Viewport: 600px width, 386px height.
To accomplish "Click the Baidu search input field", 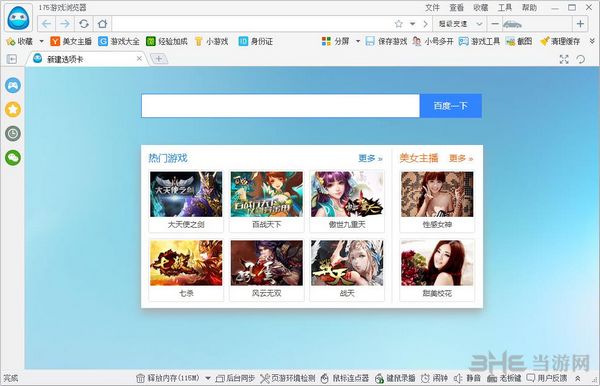I will [x=280, y=106].
